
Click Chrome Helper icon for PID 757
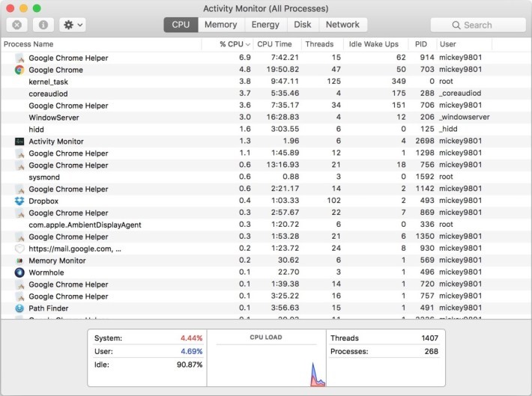click(x=19, y=296)
